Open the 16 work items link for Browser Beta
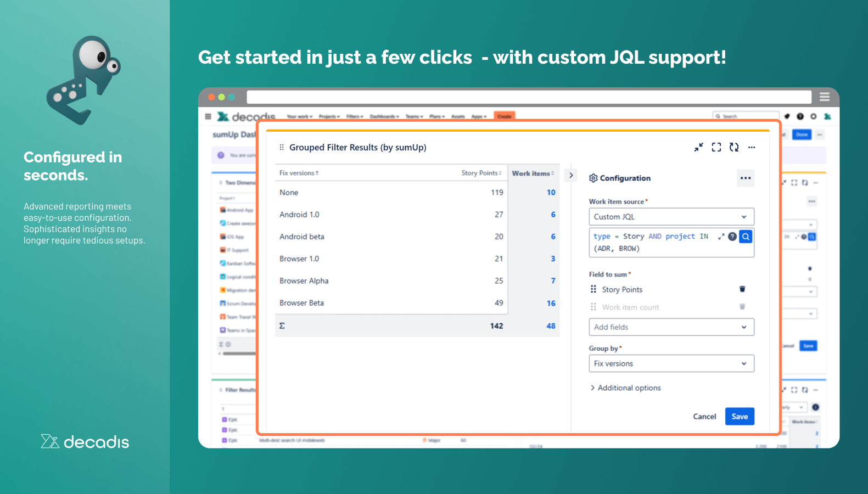Viewport: 868px width, 494px height. 551,303
